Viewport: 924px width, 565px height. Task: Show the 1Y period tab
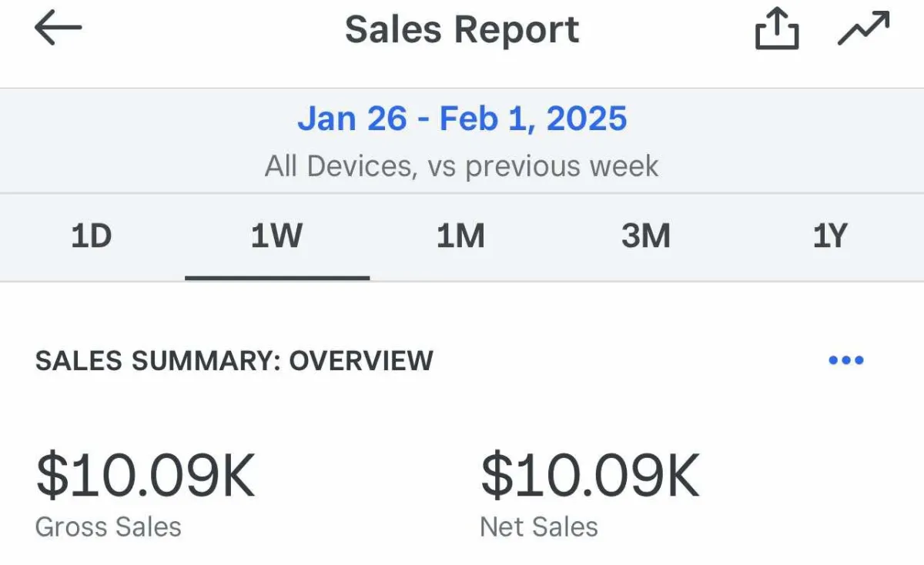[830, 236]
